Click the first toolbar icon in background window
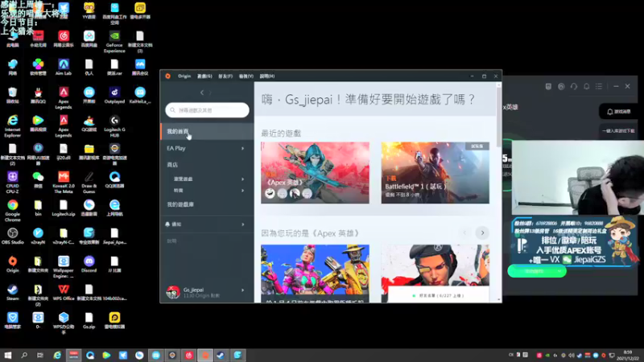Image resolution: width=644 pixels, height=362 pixels. click(x=548, y=87)
